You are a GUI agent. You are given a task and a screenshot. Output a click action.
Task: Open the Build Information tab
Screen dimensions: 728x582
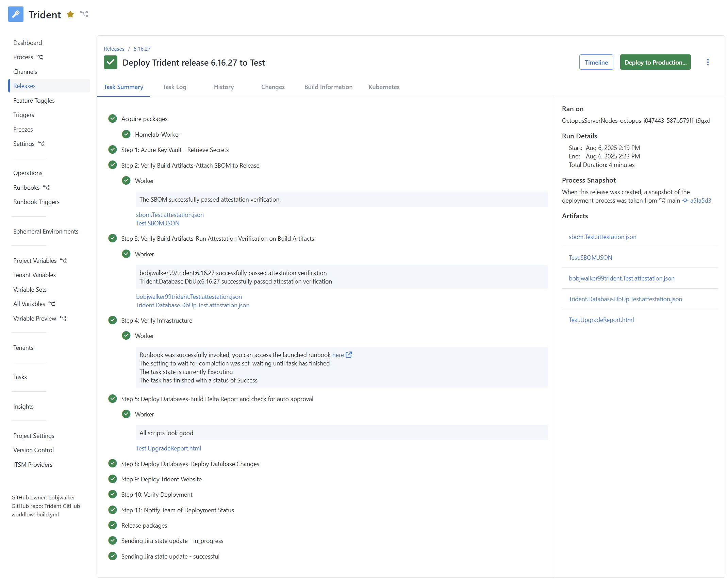coord(328,87)
